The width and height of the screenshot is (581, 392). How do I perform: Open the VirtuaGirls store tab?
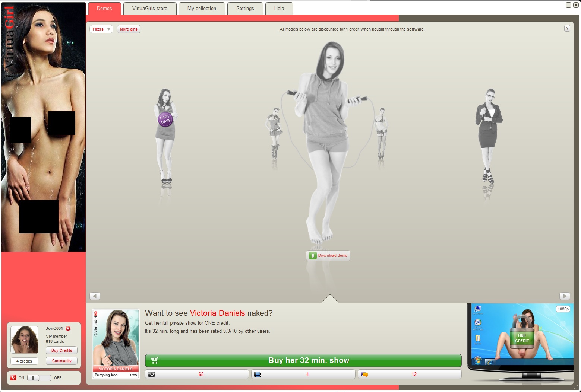click(150, 8)
